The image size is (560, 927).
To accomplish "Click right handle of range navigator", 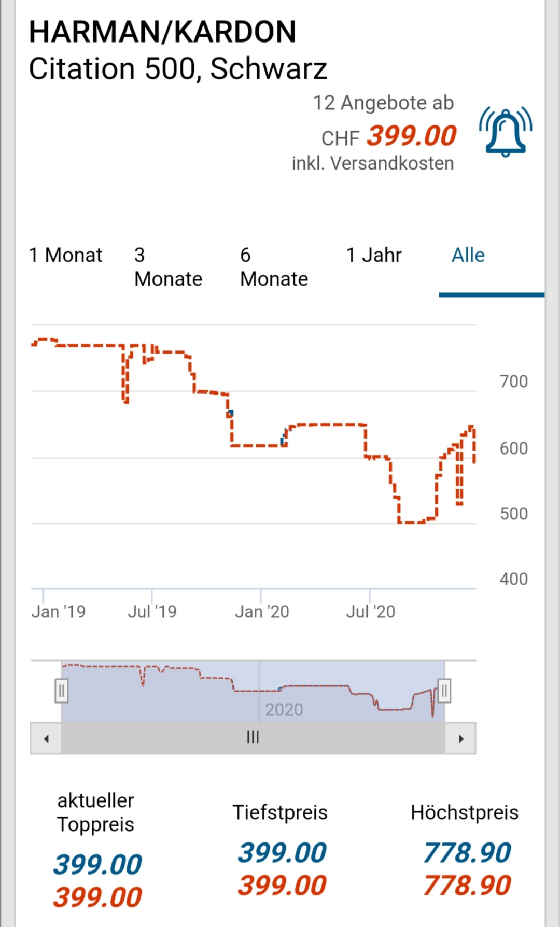I will (x=444, y=691).
